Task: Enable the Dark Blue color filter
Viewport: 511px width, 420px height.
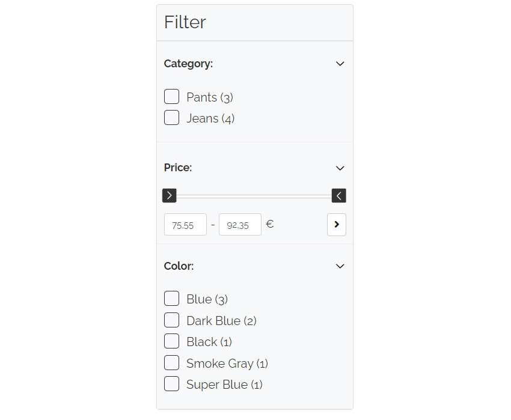Action: click(x=171, y=320)
